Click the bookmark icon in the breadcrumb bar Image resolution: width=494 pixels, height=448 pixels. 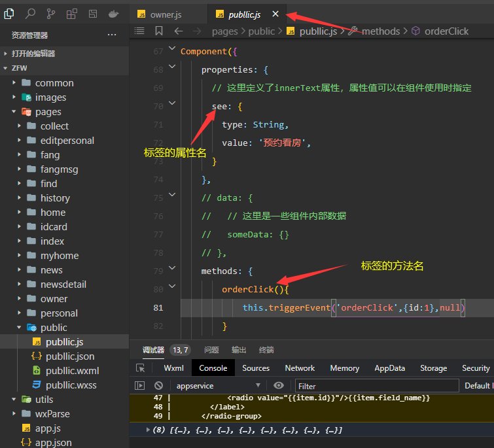point(159,31)
